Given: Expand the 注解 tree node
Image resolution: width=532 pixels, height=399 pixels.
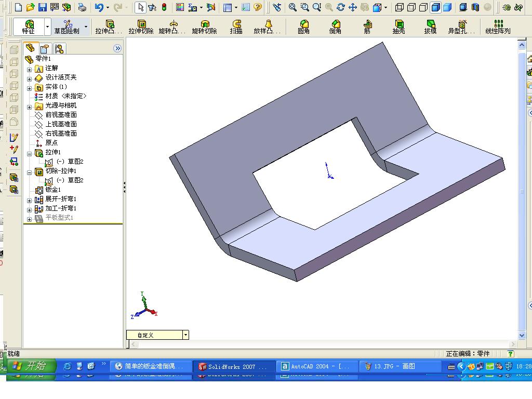Looking at the screenshot, I should [30, 70].
